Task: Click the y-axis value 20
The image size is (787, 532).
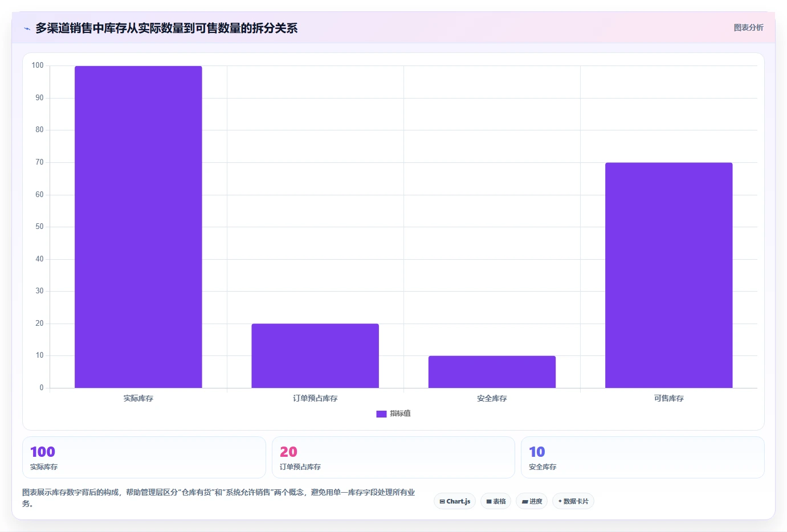Action: coord(39,324)
